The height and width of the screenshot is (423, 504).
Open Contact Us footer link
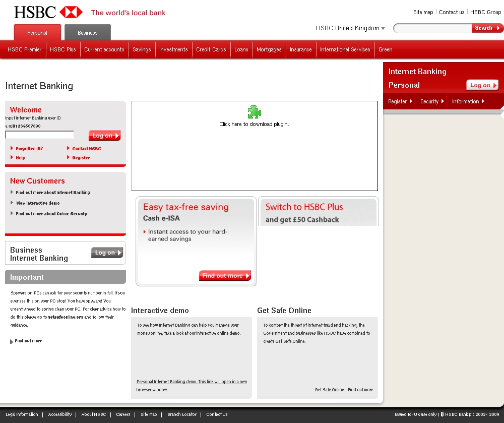217,414
